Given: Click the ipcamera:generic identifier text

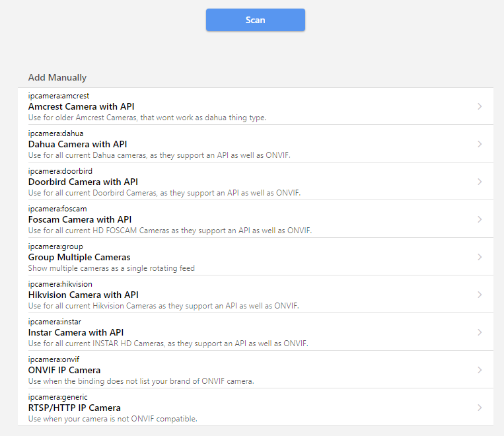Looking at the screenshot, I should pos(57,397).
